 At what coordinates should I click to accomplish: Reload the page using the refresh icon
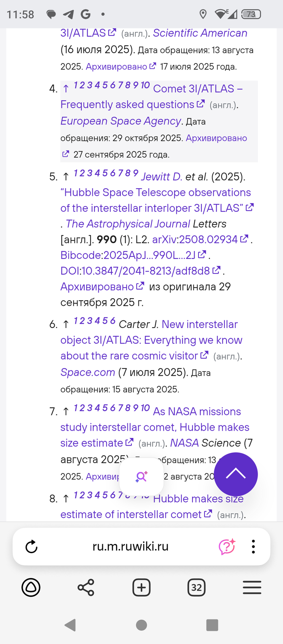point(30,546)
